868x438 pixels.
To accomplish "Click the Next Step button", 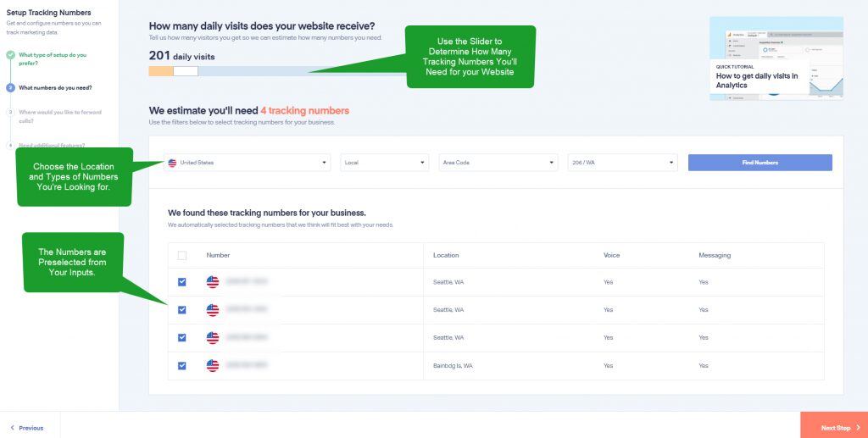I will tap(833, 428).
